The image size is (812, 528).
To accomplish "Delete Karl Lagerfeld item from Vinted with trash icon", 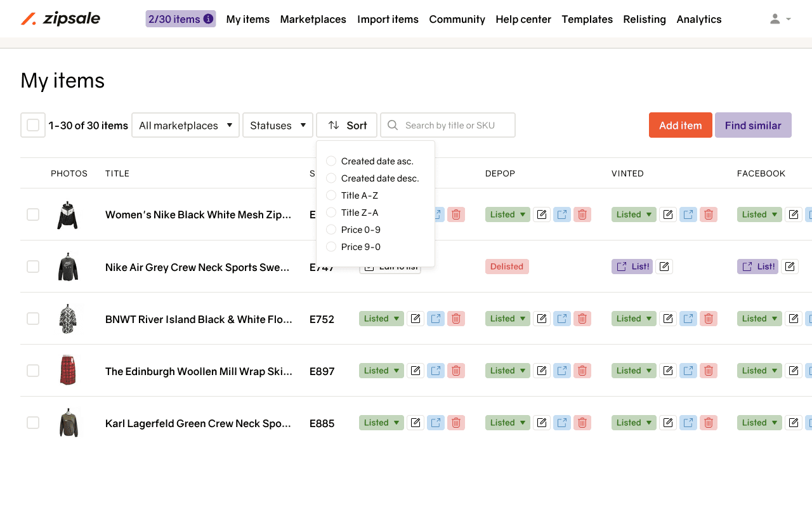I will point(709,423).
